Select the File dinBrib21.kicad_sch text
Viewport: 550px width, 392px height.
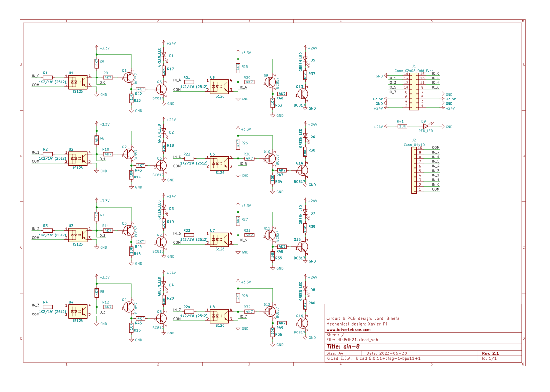click(x=352, y=340)
